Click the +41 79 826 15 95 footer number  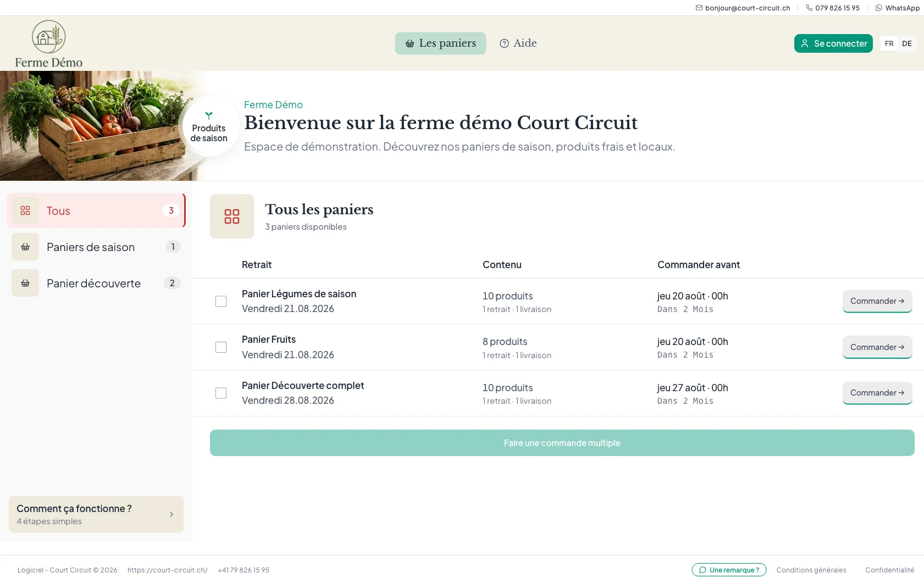[244, 570]
